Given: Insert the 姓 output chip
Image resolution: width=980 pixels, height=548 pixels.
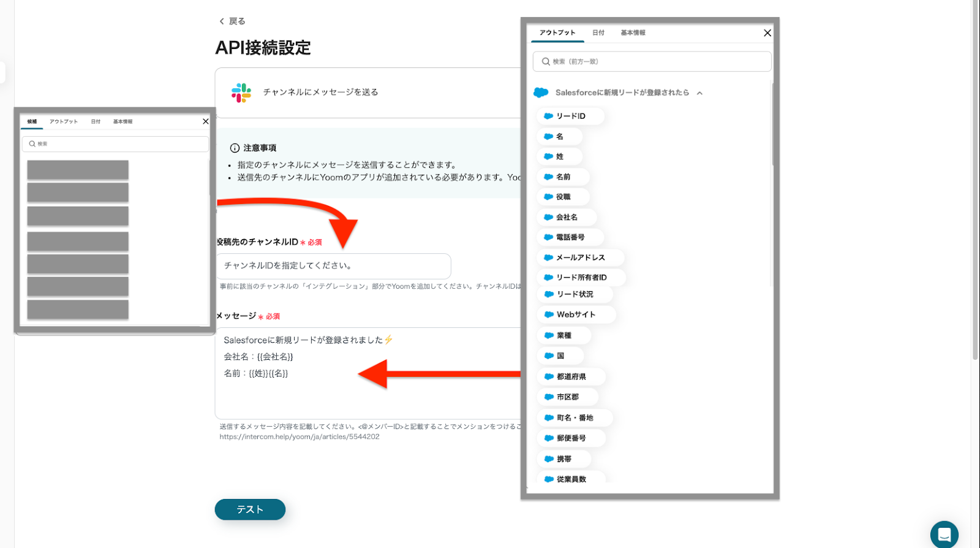Looking at the screenshot, I should point(559,156).
